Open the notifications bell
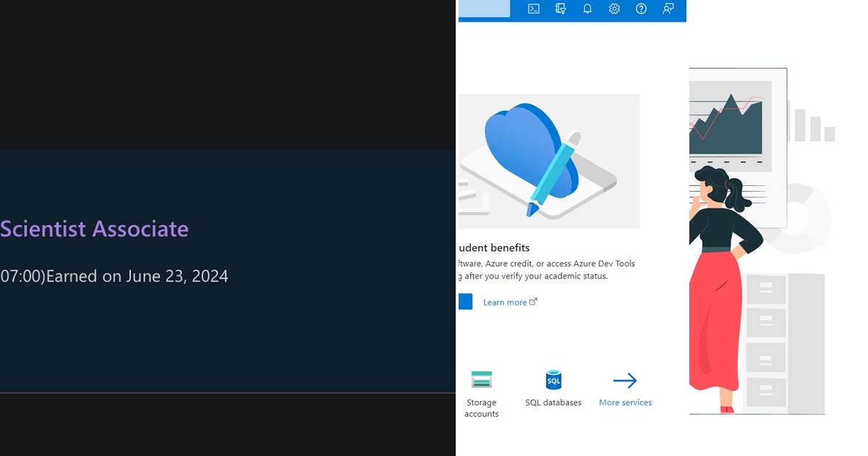The image size is (868, 456). pos(587,9)
